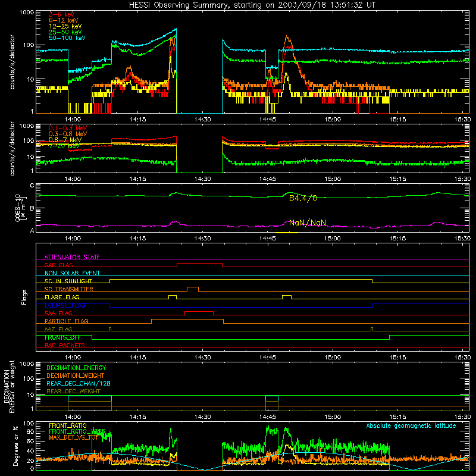Viewport: 476px width, 476px height.
Task: Click the PARTICLE_FLAG label
Action: 67,321
